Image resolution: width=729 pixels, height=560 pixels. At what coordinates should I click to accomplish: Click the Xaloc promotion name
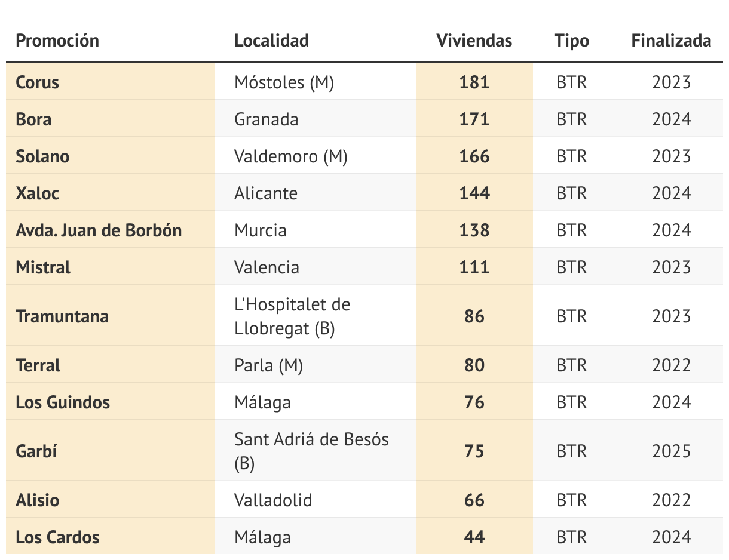(x=37, y=193)
